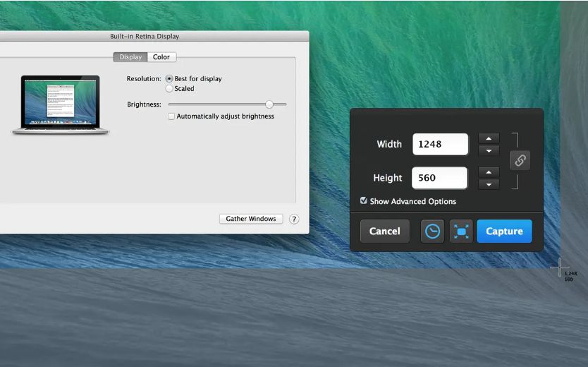Select Best for display resolution
Viewport: 588px width, 367px height.
click(x=169, y=78)
